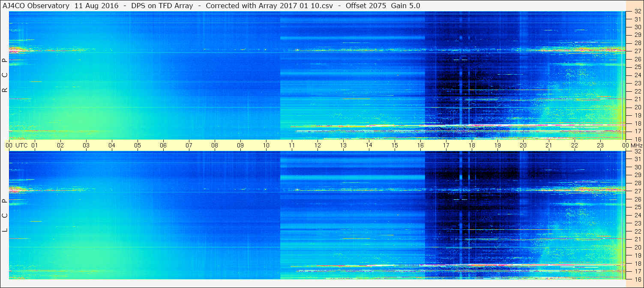Choose the 16 hour marker on the UTC axis

click(420, 146)
